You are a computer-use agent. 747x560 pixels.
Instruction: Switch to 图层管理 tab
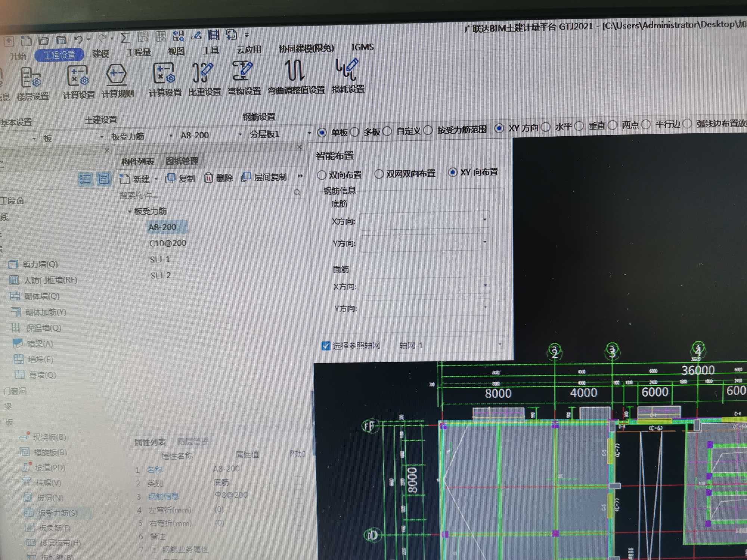click(x=193, y=442)
